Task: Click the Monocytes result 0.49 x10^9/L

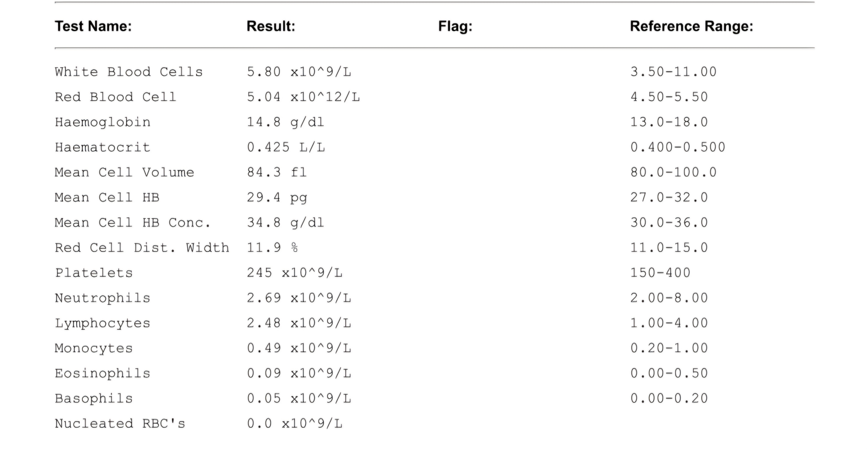Action: point(299,348)
